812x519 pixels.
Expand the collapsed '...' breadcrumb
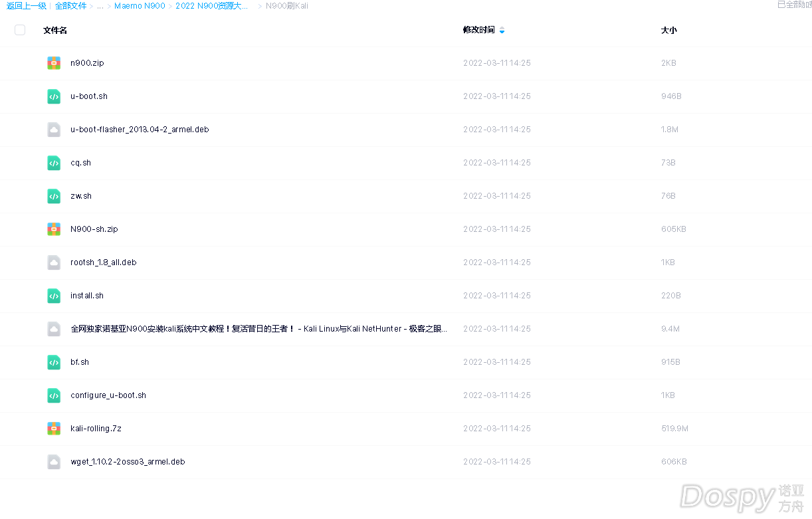[x=100, y=6]
